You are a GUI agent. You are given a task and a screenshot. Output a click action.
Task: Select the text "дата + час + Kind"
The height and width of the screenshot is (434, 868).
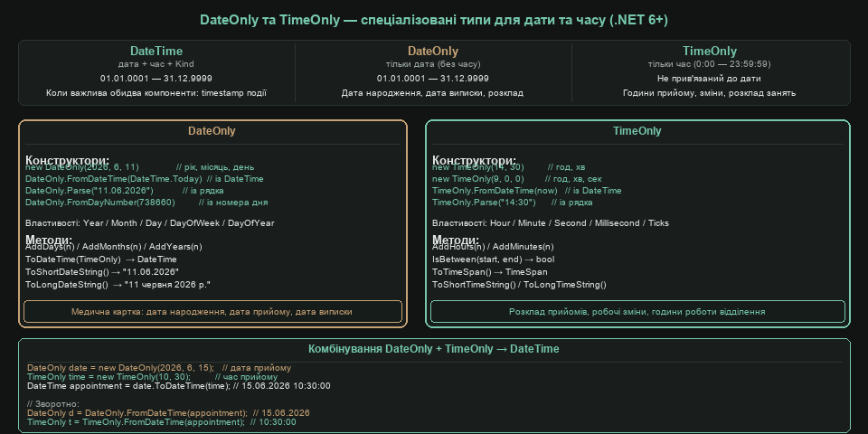pos(156,64)
